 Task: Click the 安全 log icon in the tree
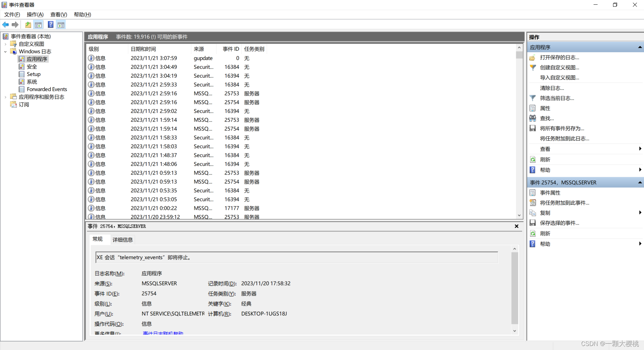[x=22, y=67]
